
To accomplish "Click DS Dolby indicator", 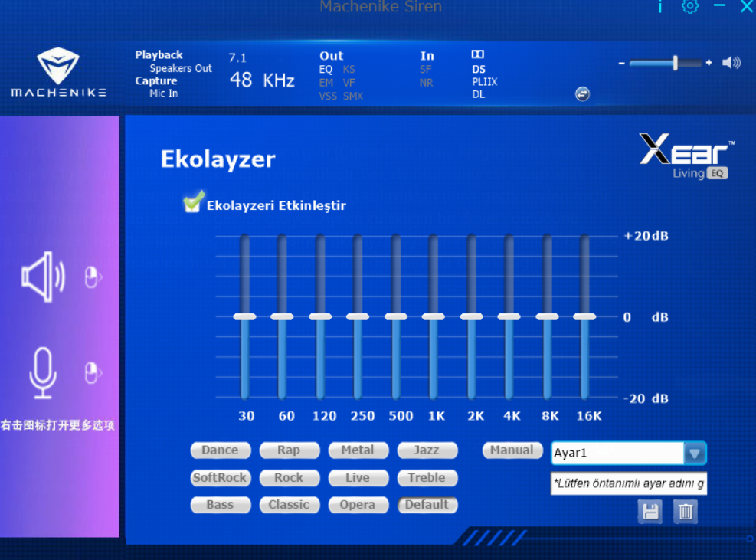I will tap(479, 70).
